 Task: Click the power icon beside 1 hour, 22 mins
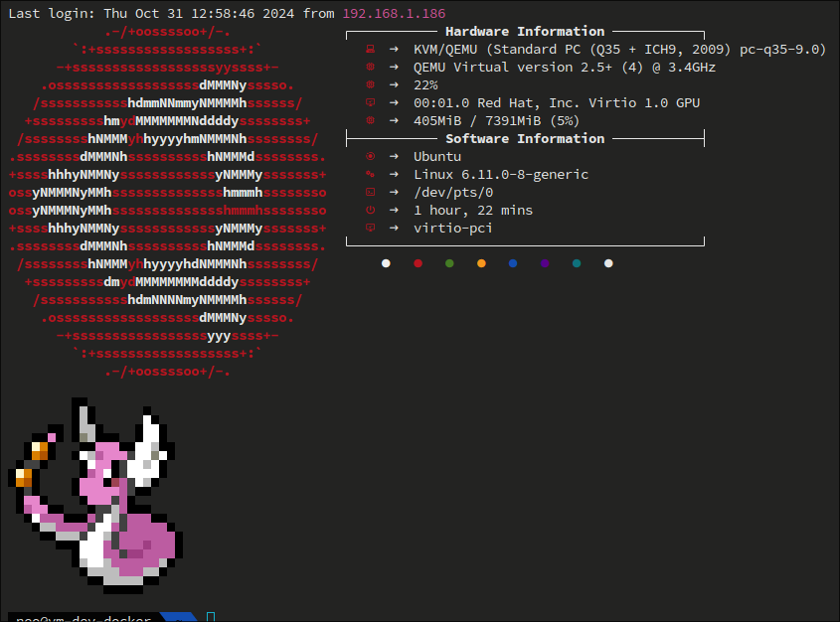pos(370,210)
